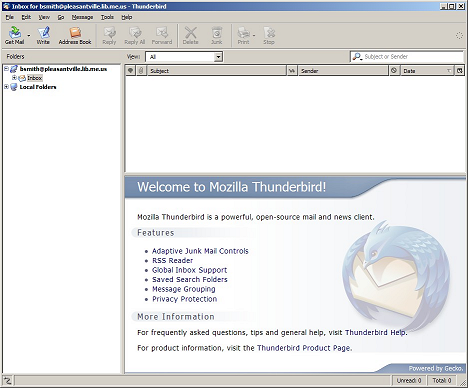
Task: Sort messages by Date column
Action: tap(427, 71)
